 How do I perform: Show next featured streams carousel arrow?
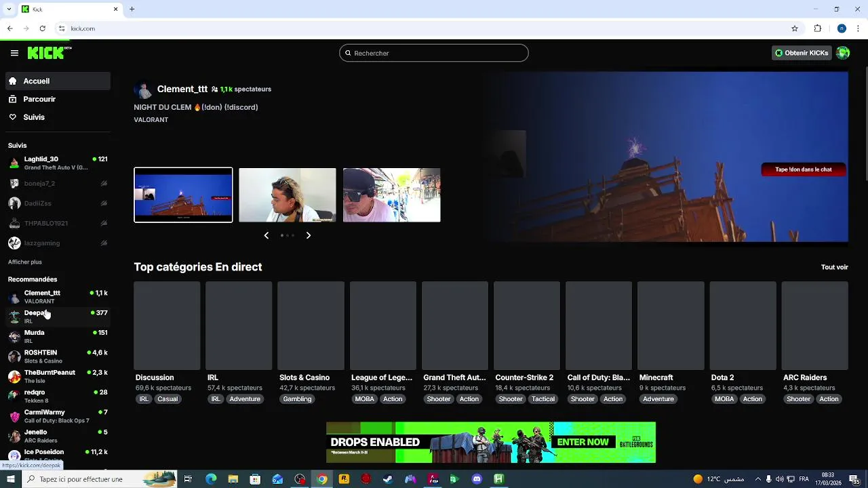point(309,235)
